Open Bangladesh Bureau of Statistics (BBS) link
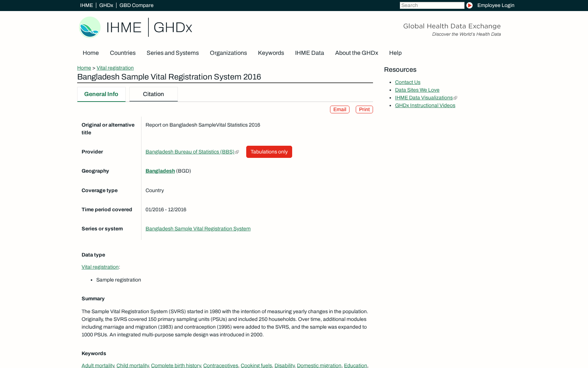588x368 pixels. 190,152
